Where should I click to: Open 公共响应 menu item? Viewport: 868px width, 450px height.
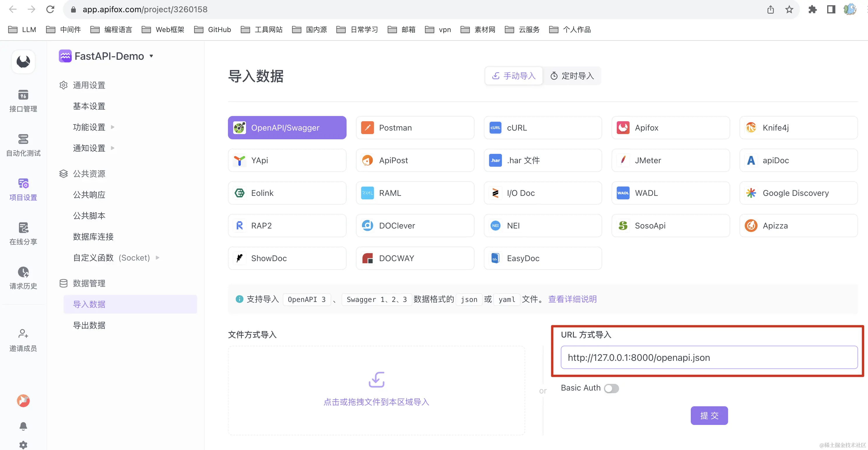click(x=89, y=195)
